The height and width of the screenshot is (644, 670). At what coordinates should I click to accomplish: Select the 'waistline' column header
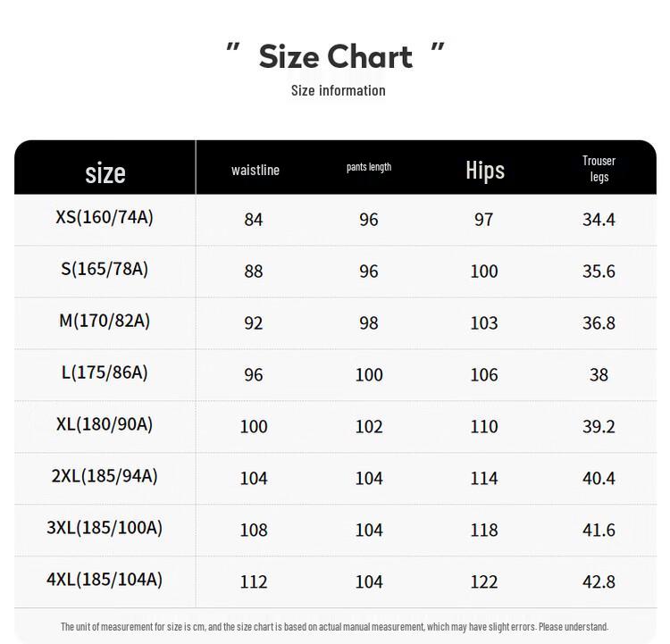click(255, 170)
